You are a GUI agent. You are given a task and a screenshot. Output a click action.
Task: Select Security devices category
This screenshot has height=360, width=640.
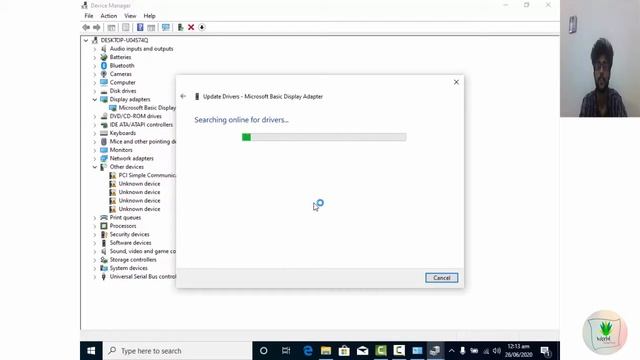coord(129,234)
